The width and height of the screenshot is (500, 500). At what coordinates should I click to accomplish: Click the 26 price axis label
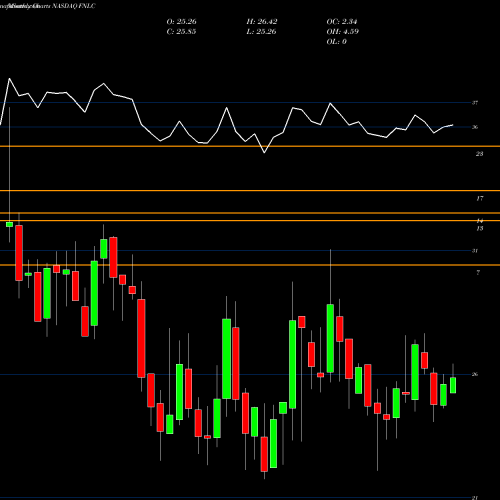pos(475,374)
